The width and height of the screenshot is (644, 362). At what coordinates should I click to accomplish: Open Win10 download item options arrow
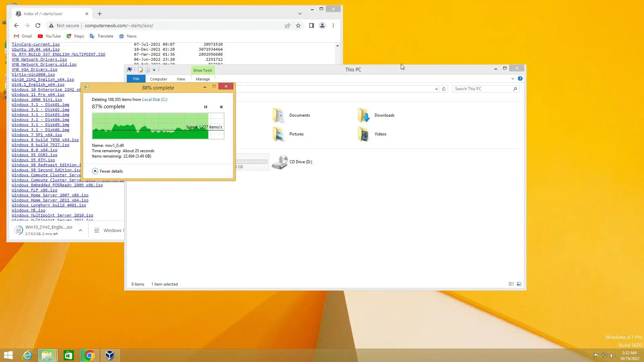pyautogui.click(x=80, y=230)
